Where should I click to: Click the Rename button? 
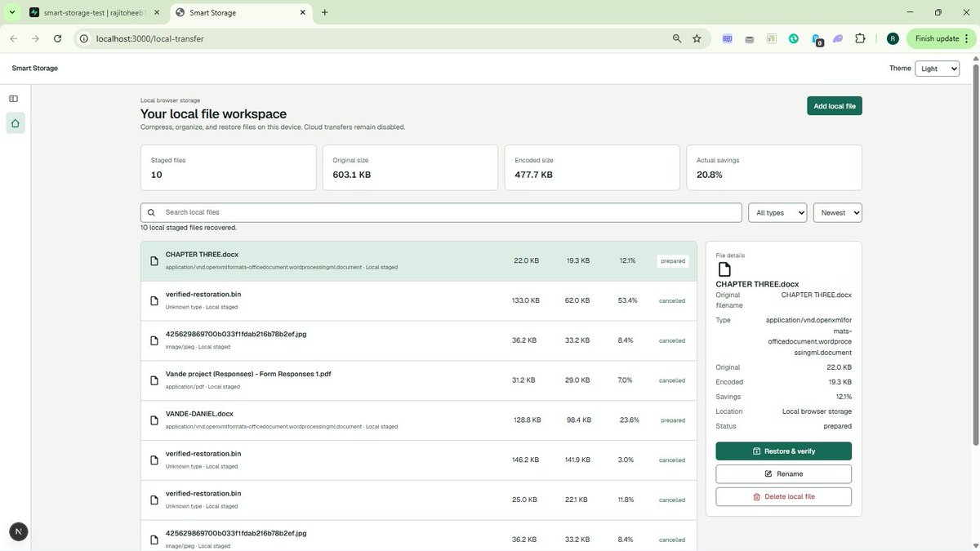coord(783,474)
